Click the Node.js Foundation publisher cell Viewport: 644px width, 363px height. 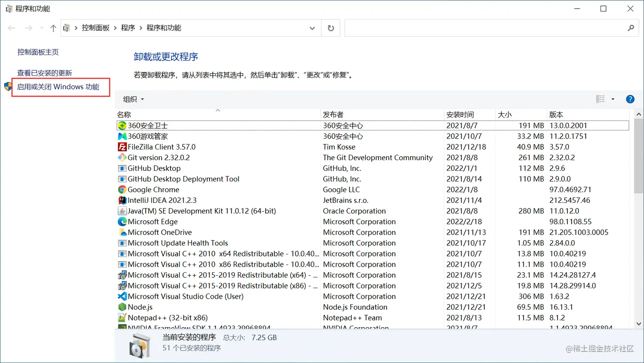tap(355, 307)
